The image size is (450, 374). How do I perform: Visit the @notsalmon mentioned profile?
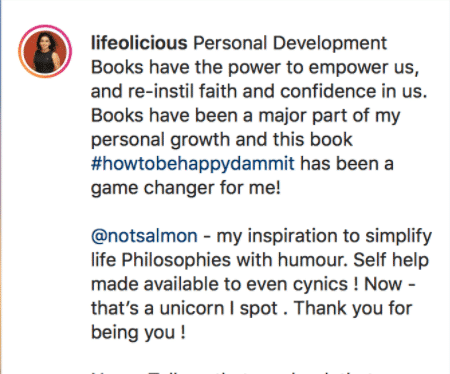144,236
